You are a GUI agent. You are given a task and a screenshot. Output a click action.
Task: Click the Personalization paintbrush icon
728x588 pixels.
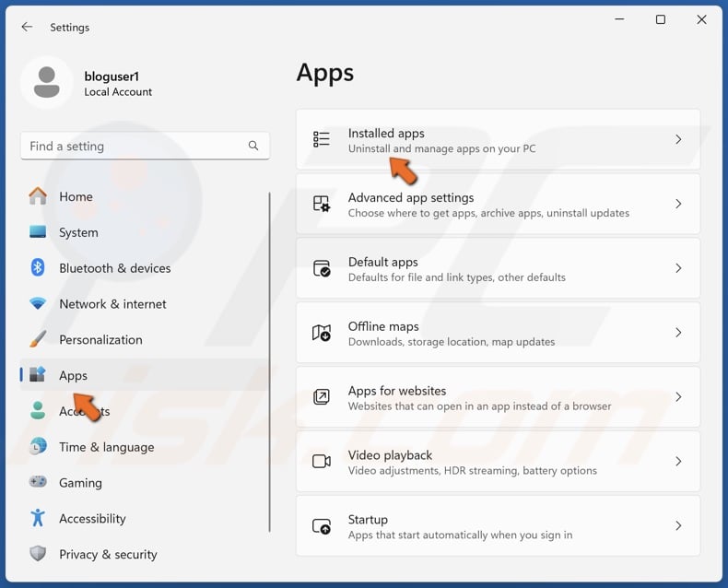(x=38, y=339)
